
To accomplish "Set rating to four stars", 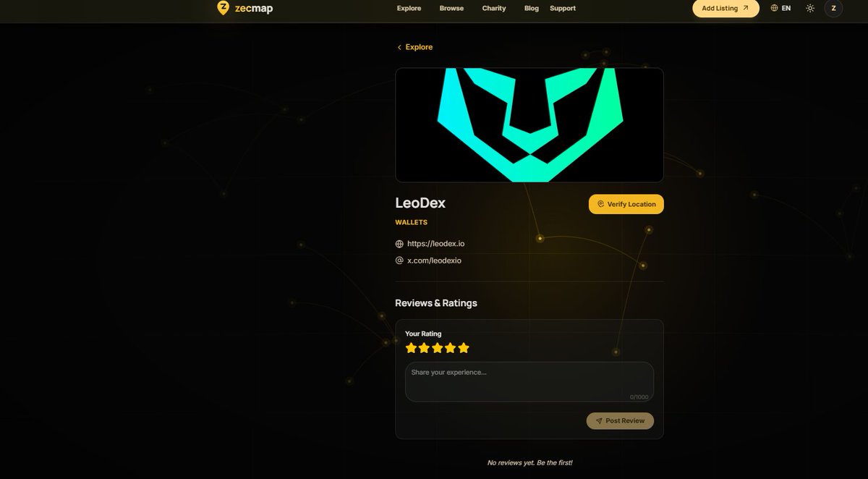I will click(x=450, y=348).
